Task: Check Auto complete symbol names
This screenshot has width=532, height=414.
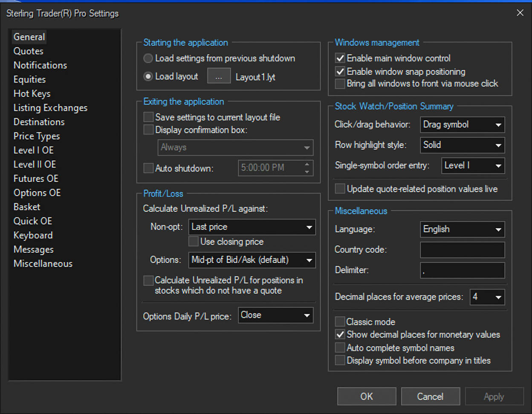Action: click(x=340, y=348)
